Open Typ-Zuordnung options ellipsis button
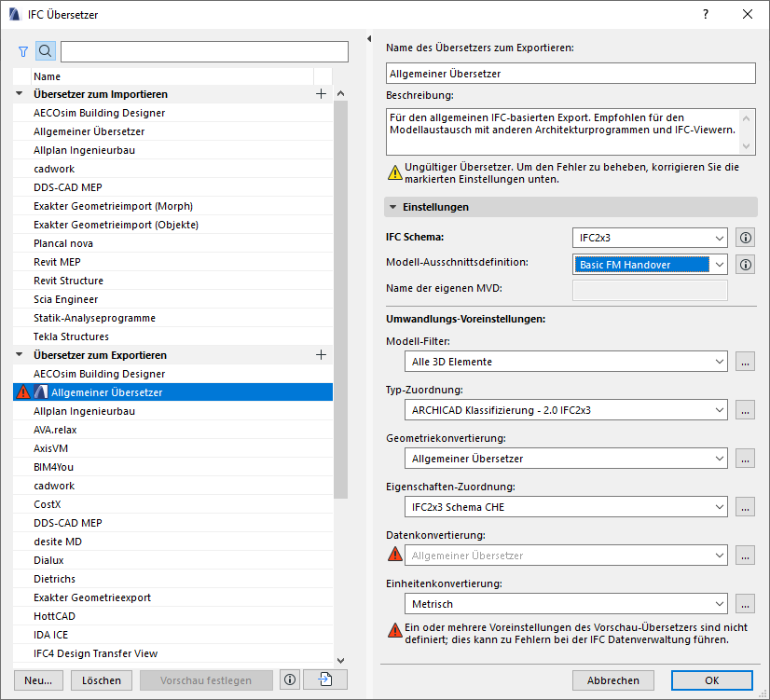 (745, 410)
